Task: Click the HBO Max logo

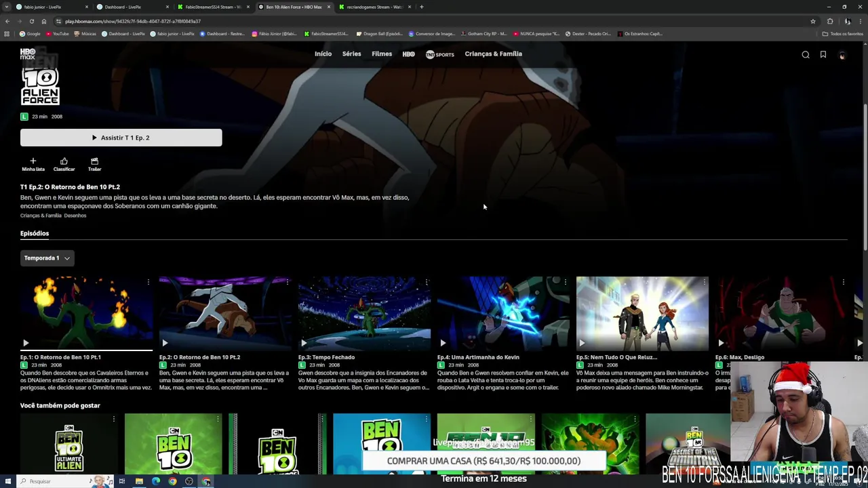Action: click(x=28, y=54)
